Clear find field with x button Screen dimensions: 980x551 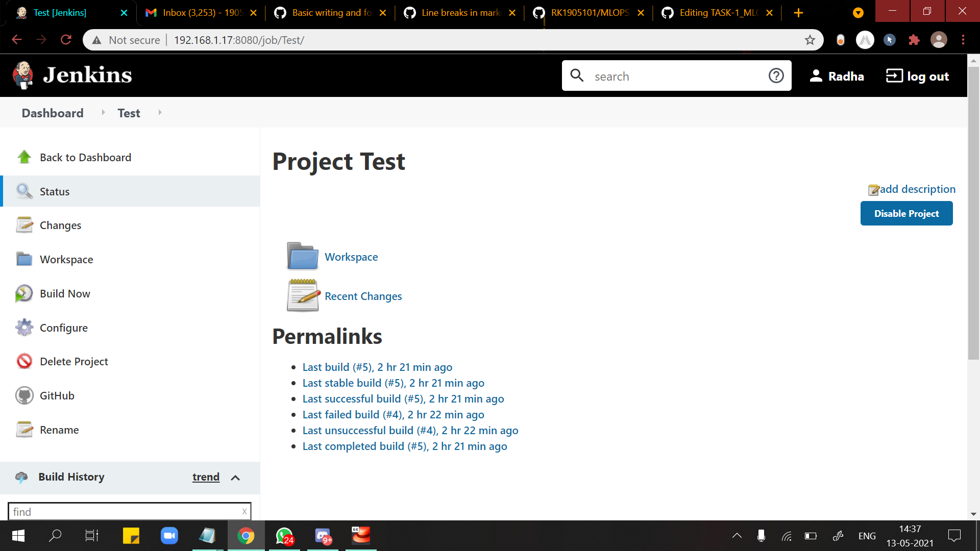tap(244, 511)
